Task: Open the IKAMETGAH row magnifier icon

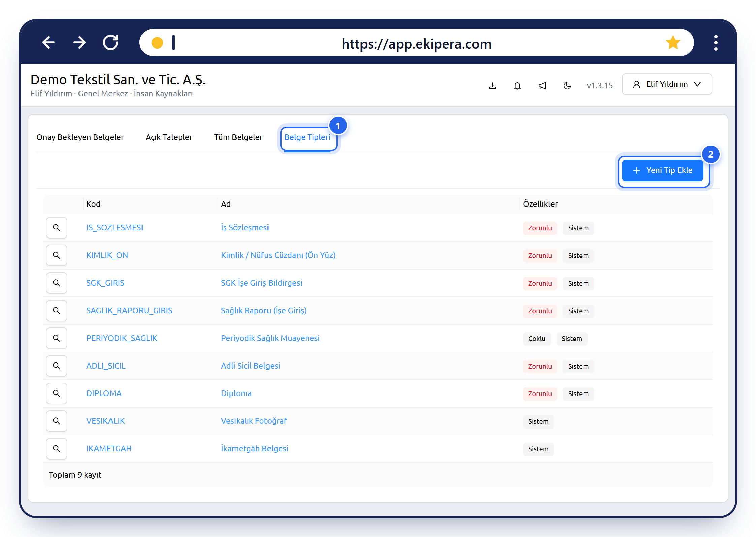Action: (x=57, y=449)
